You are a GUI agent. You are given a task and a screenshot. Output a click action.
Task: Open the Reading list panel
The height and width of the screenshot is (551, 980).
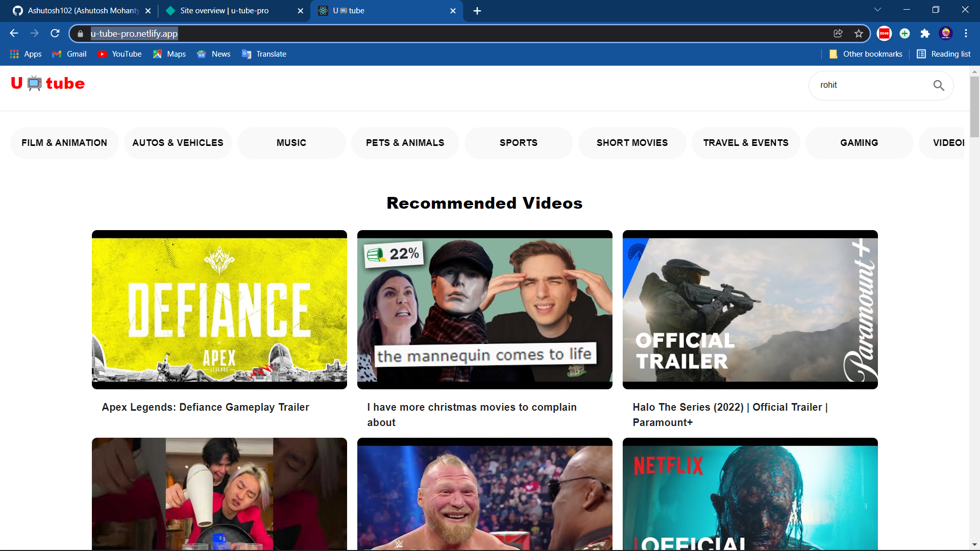click(x=944, y=54)
